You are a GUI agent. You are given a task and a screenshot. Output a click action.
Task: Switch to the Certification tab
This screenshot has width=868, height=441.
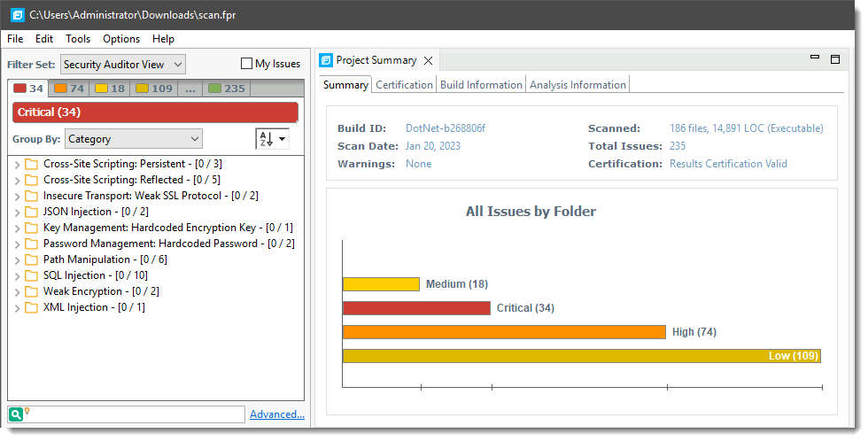point(404,85)
